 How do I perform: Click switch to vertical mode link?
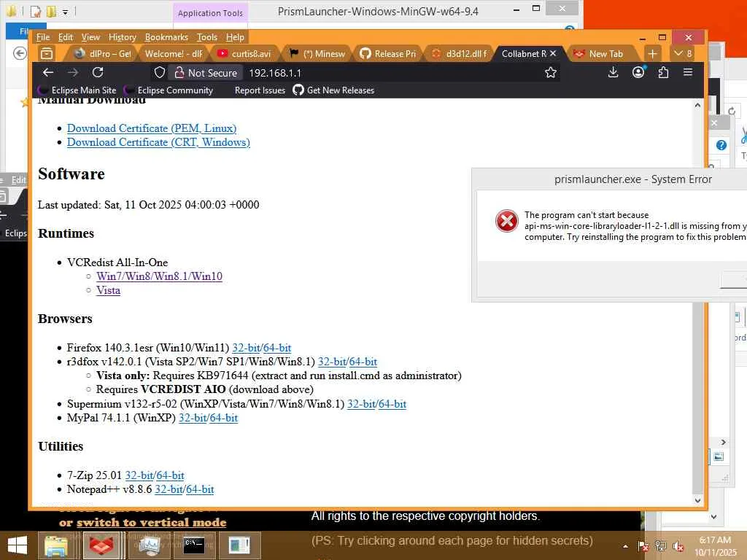click(151, 522)
